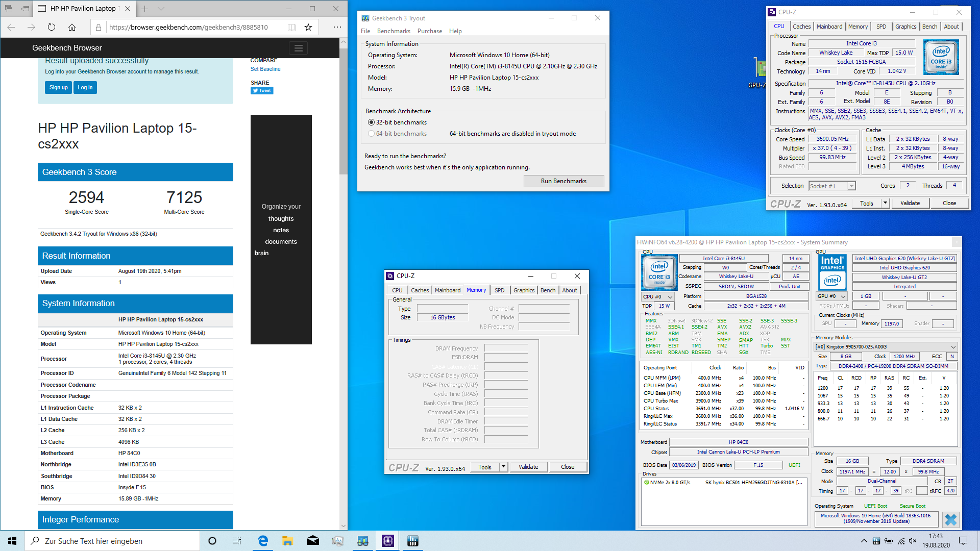Open the browser home page
This screenshot has height=551, width=980.
coord(72,27)
